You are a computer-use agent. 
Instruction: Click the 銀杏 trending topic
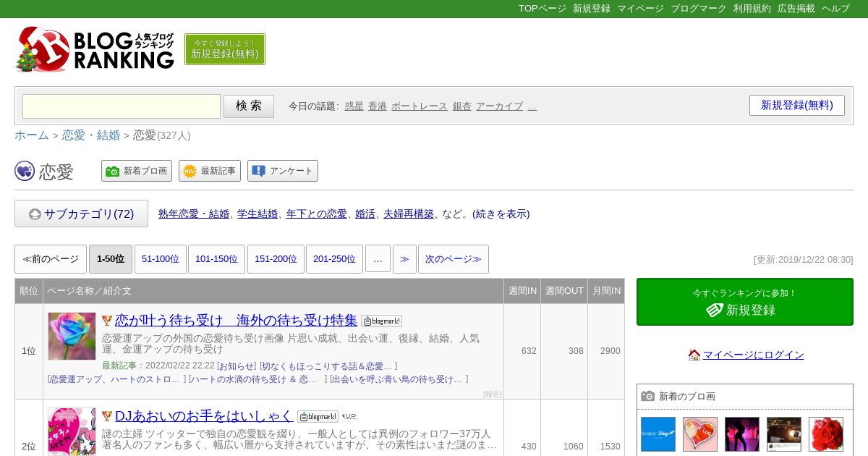point(462,106)
